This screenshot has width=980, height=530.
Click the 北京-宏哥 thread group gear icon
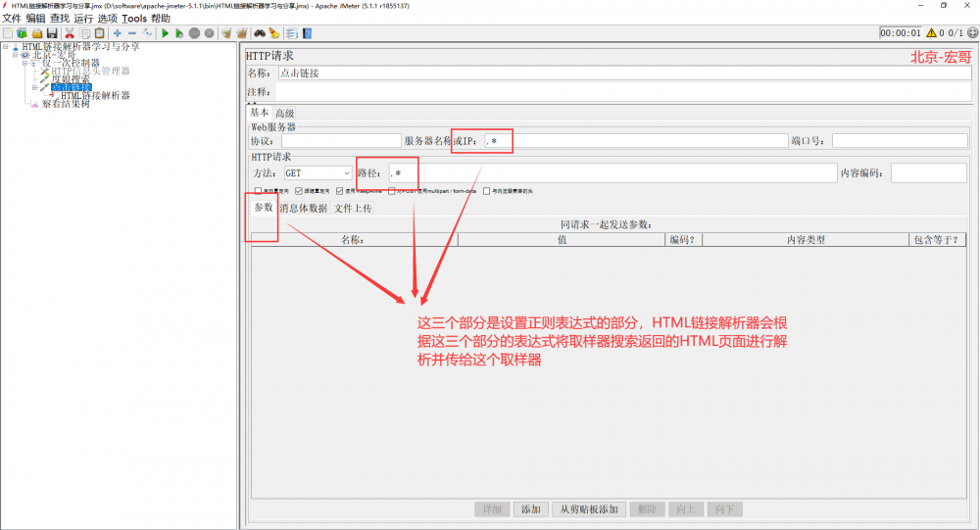pyautogui.click(x=25, y=55)
